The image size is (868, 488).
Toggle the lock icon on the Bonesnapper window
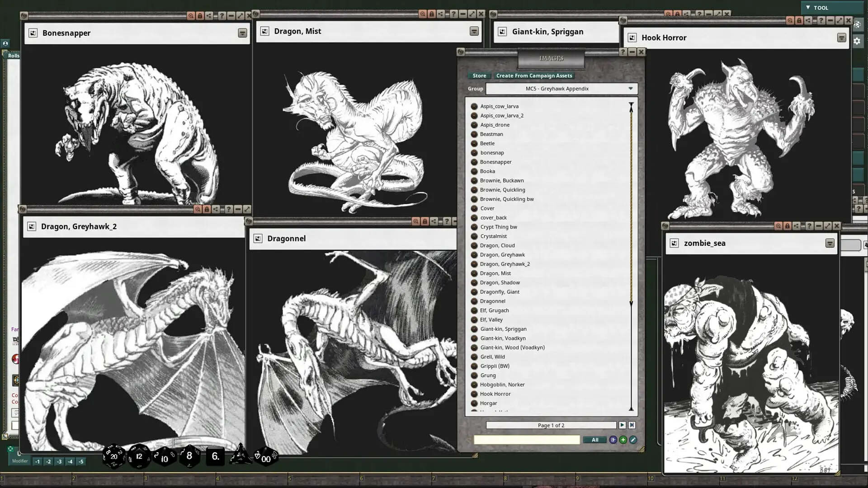[x=200, y=15]
